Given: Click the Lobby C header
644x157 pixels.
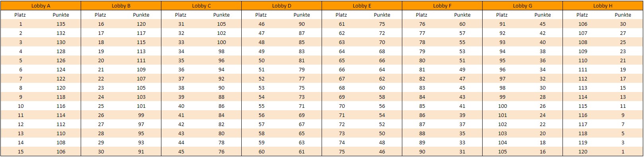Looking at the screenshot, I should coord(201,6).
